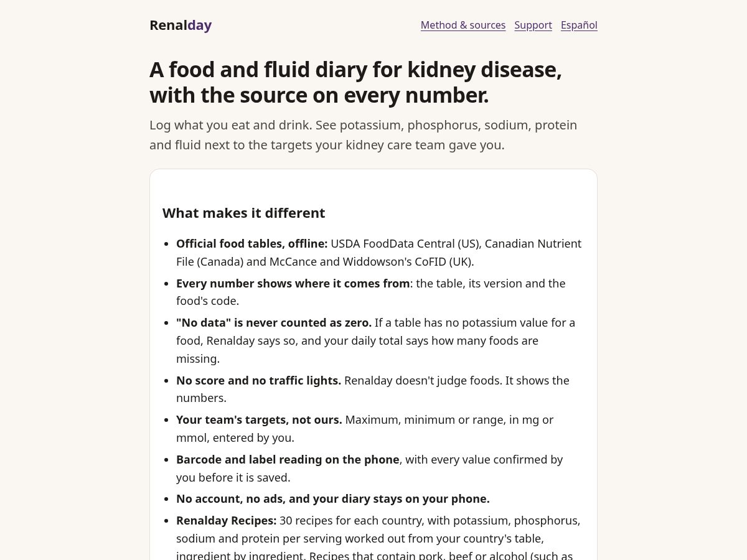Click 'Your team's targets, not ours.' bold text

[x=259, y=420]
